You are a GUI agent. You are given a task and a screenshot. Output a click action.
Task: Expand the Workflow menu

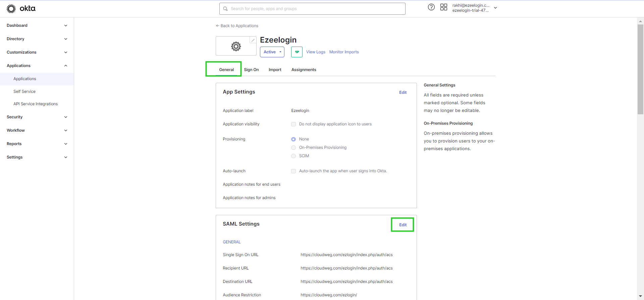pos(37,130)
